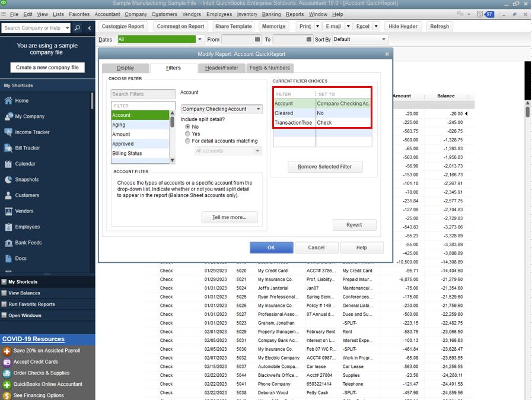Click OK in Modify Report dialog
Screen dimensions: 532x400
pyautogui.click(x=272, y=247)
